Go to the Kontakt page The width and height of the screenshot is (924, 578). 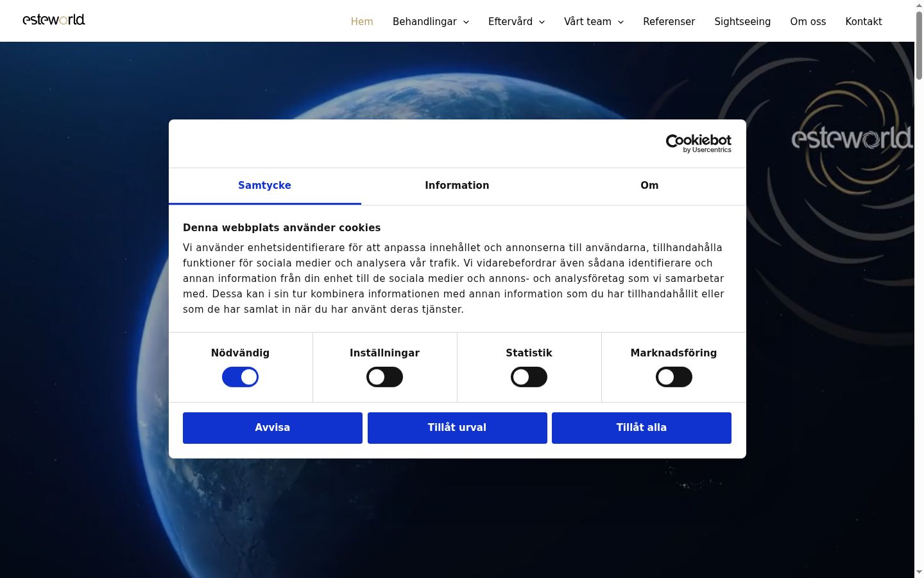point(864,21)
